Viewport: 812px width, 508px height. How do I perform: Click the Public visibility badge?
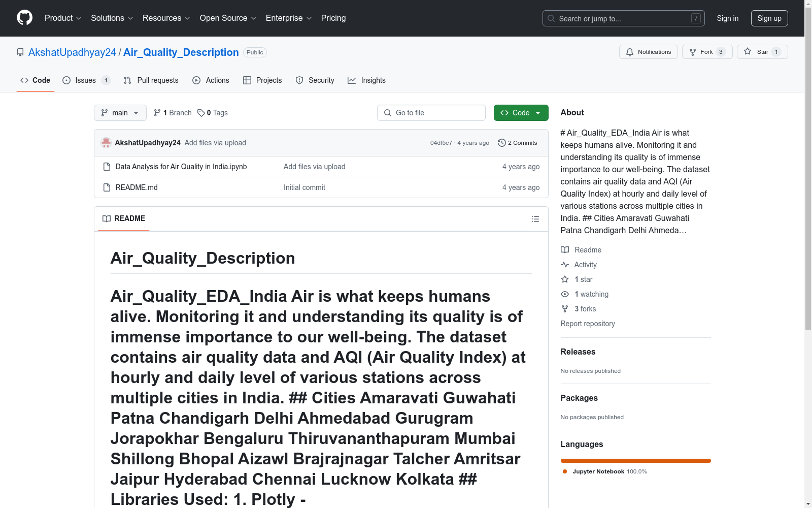pos(255,52)
